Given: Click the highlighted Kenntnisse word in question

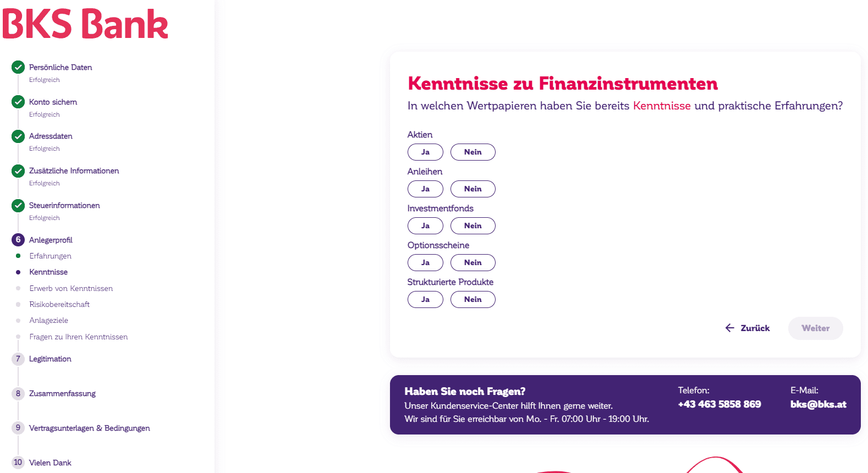Looking at the screenshot, I should tap(662, 106).
